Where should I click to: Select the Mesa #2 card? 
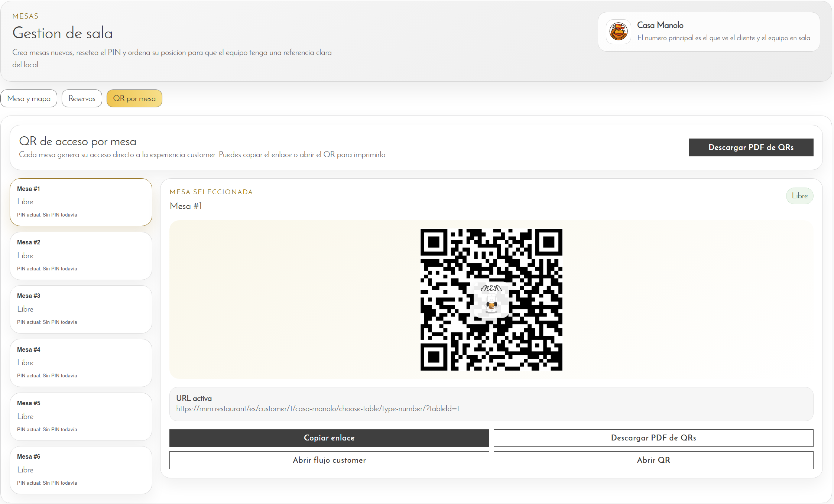[81, 256]
